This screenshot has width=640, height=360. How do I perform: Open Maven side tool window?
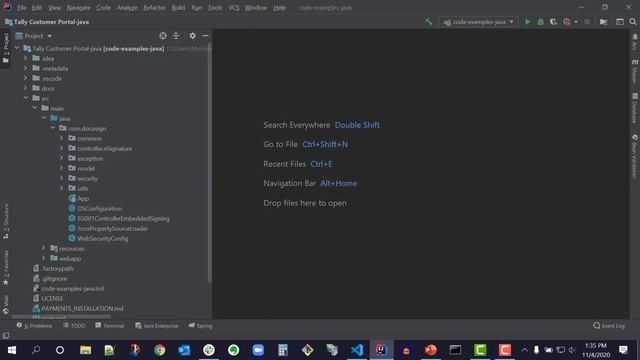coord(635,71)
